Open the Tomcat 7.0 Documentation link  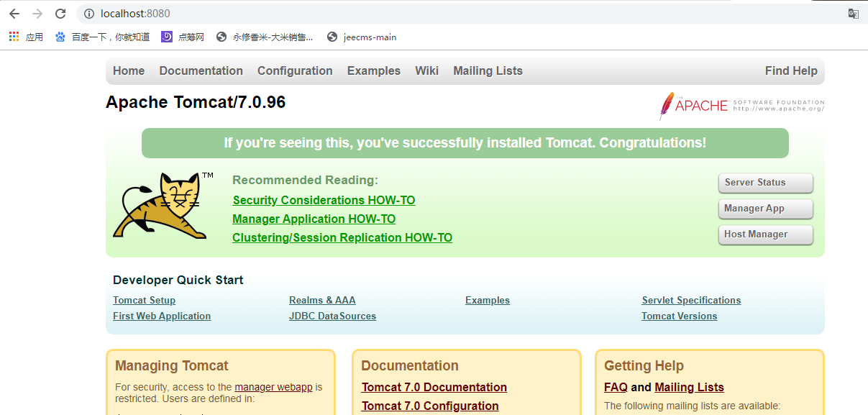click(x=434, y=387)
